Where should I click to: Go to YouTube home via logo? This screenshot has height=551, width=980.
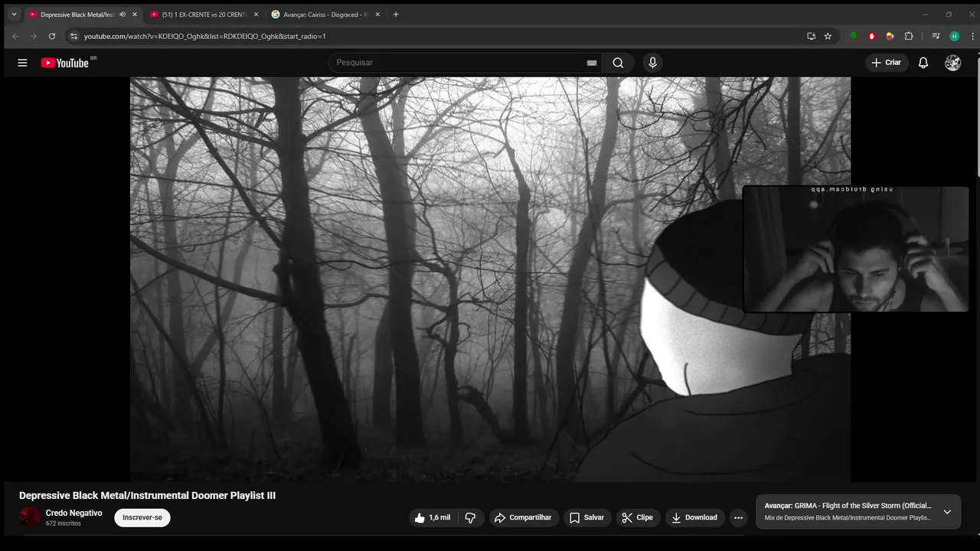click(65, 63)
